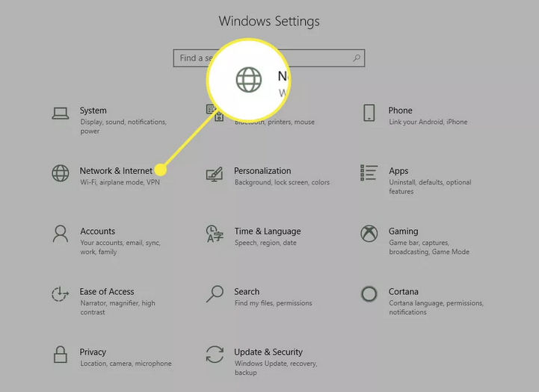Click the Accounts person icon
The width and height of the screenshot is (539, 392).
(60, 234)
